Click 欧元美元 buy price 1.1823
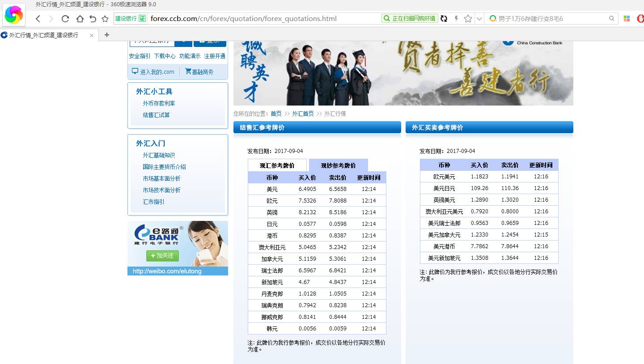Image resolution: width=644 pixels, height=364 pixels. 479,177
